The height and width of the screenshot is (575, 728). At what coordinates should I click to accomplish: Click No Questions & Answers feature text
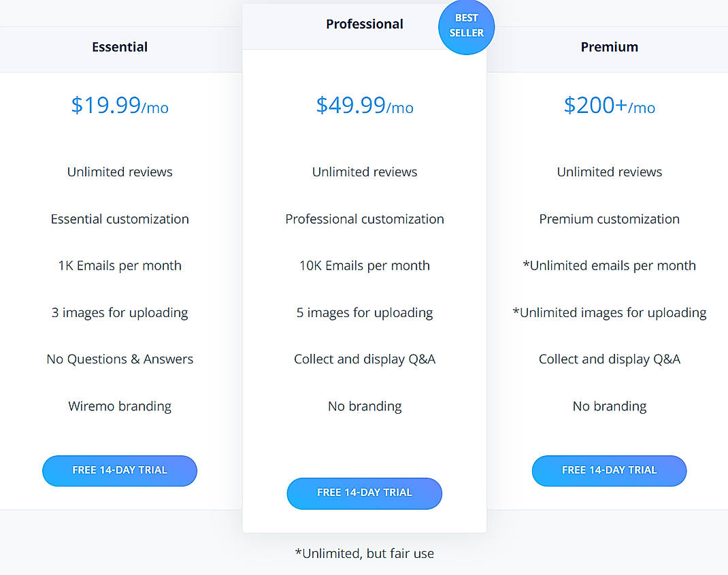tap(120, 359)
